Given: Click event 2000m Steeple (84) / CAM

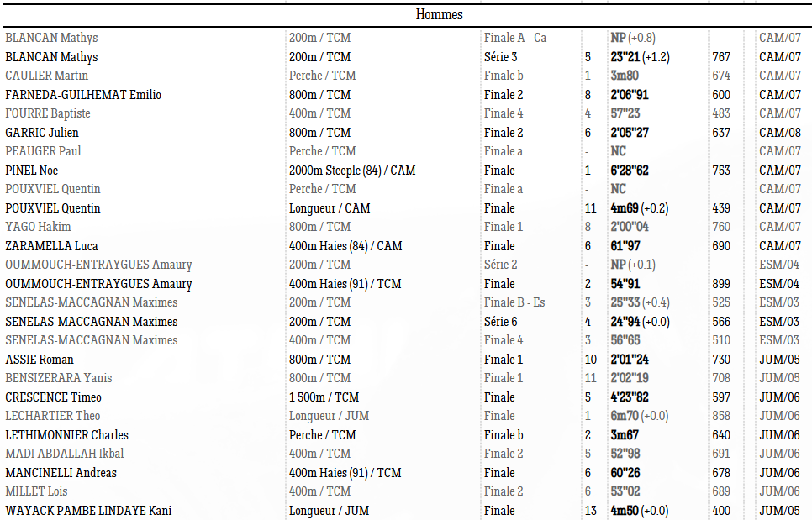Looking at the screenshot, I should pos(352,171).
